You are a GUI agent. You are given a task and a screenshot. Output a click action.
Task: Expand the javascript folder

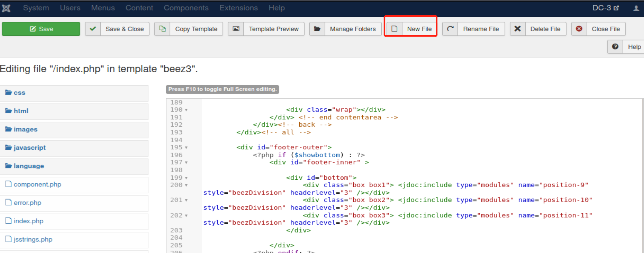[74, 148]
